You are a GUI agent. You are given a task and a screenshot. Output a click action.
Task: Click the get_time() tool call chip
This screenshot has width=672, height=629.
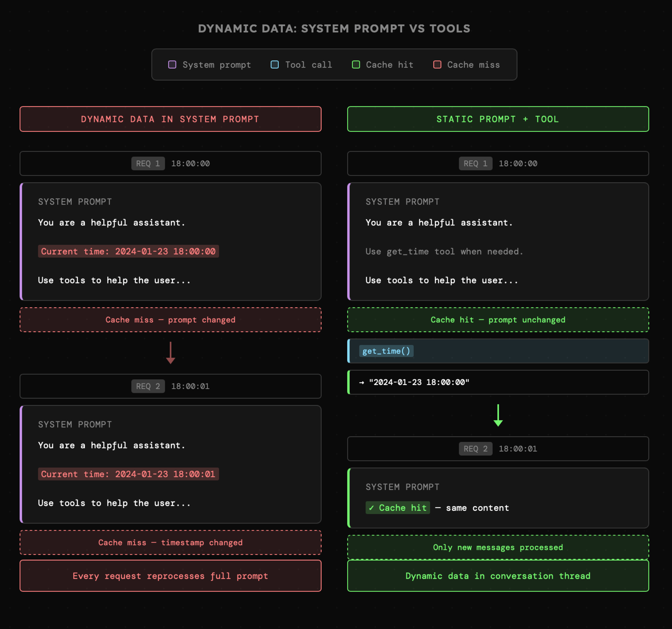[x=386, y=351]
